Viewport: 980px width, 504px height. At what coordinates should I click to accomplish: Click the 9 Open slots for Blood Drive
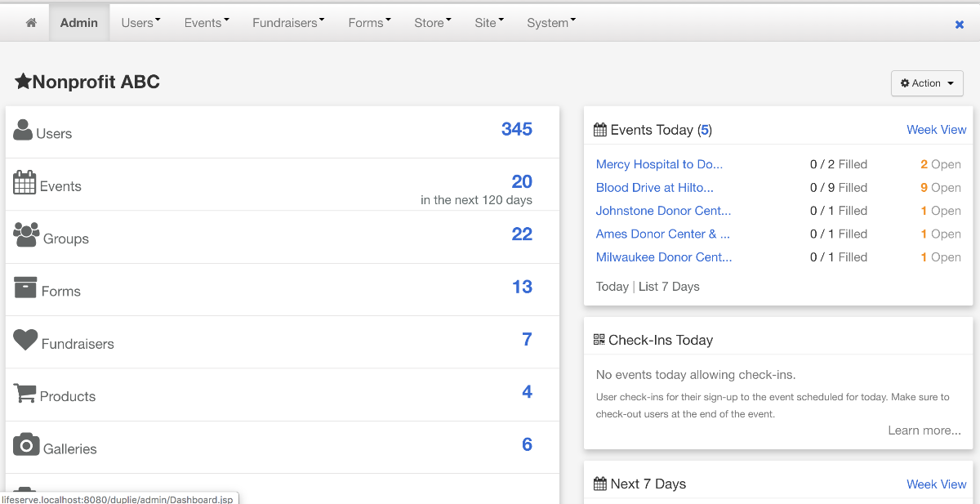(x=941, y=187)
